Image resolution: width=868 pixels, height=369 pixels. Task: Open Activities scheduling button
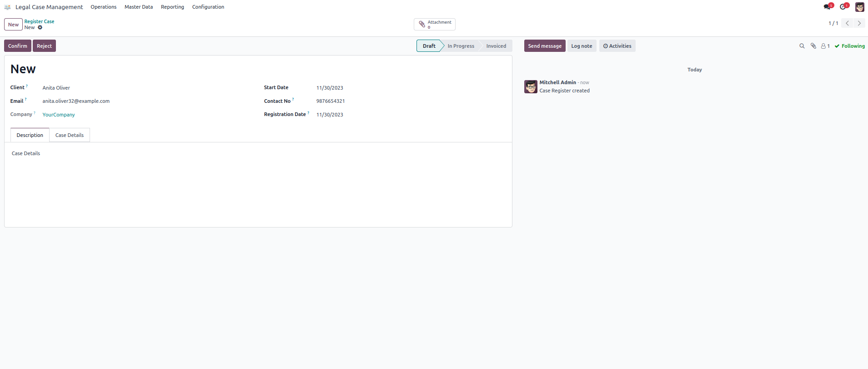pos(617,46)
